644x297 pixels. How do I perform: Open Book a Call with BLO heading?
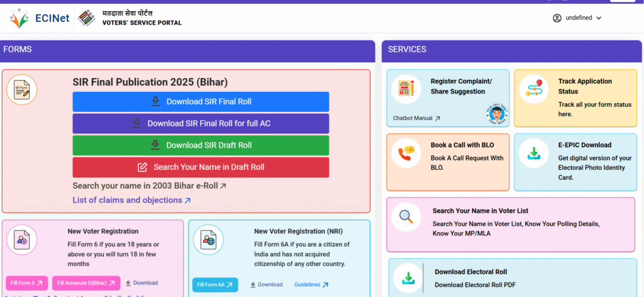(x=462, y=145)
